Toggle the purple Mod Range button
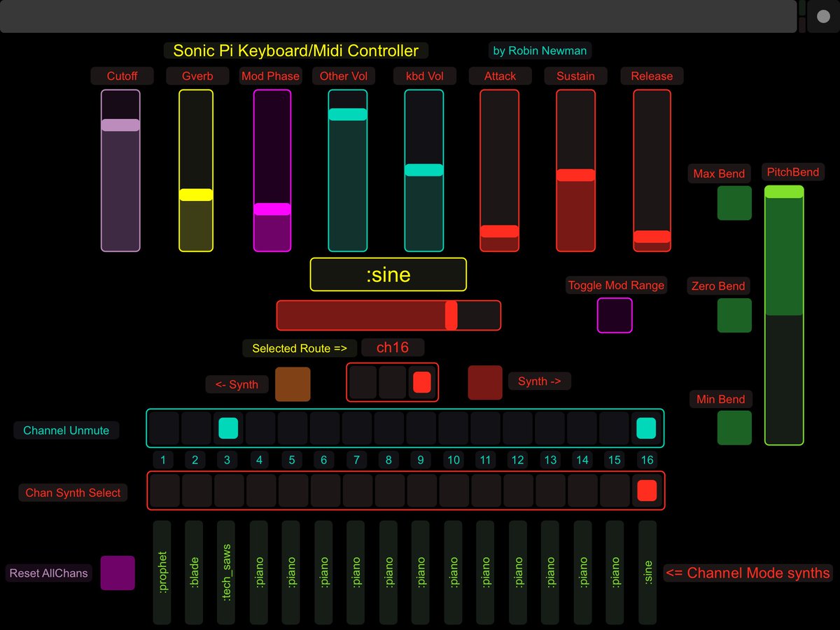This screenshot has width=840, height=630. click(615, 316)
